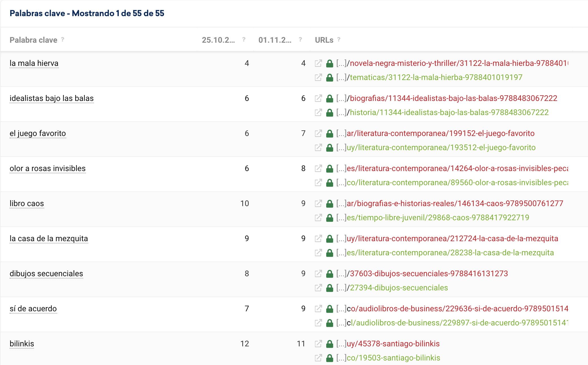This screenshot has width=588, height=365.
Task: Open keyword 'la mala hierva'
Action: [x=34, y=63]
